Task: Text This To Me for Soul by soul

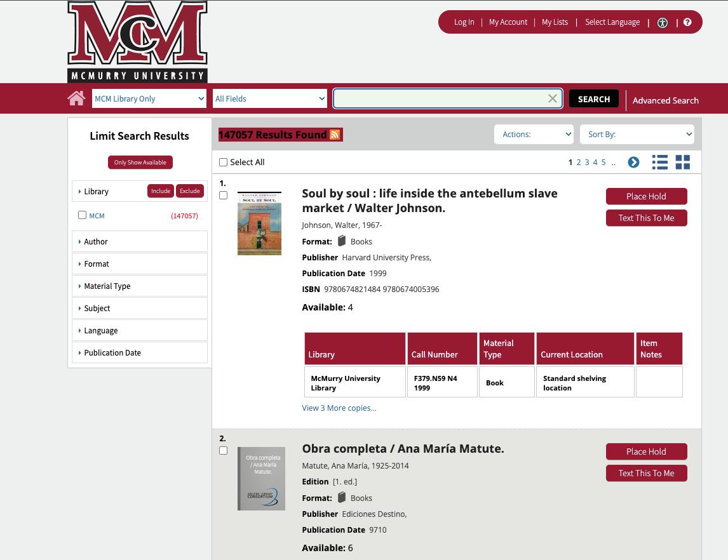Action: point(646,218)
